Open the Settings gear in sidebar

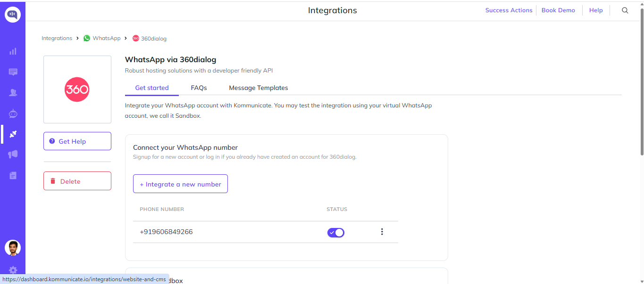[13, 270]
